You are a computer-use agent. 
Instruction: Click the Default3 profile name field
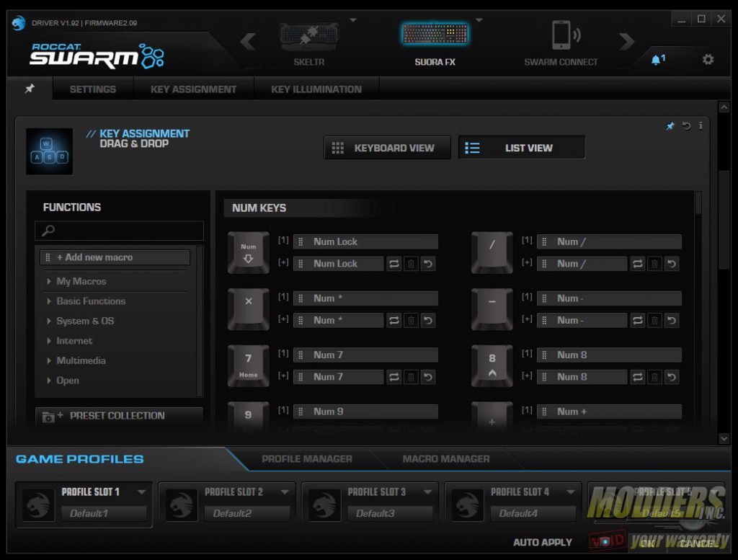click(390, 513)
